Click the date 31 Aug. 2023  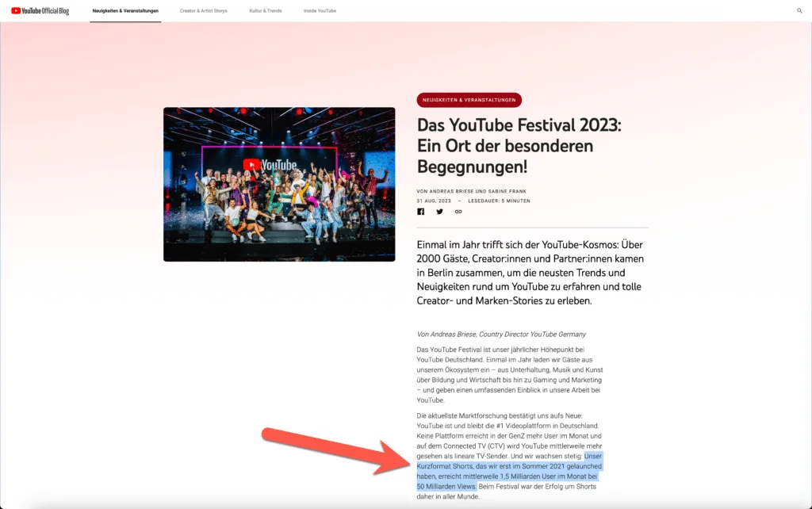[x=434, y=201]
